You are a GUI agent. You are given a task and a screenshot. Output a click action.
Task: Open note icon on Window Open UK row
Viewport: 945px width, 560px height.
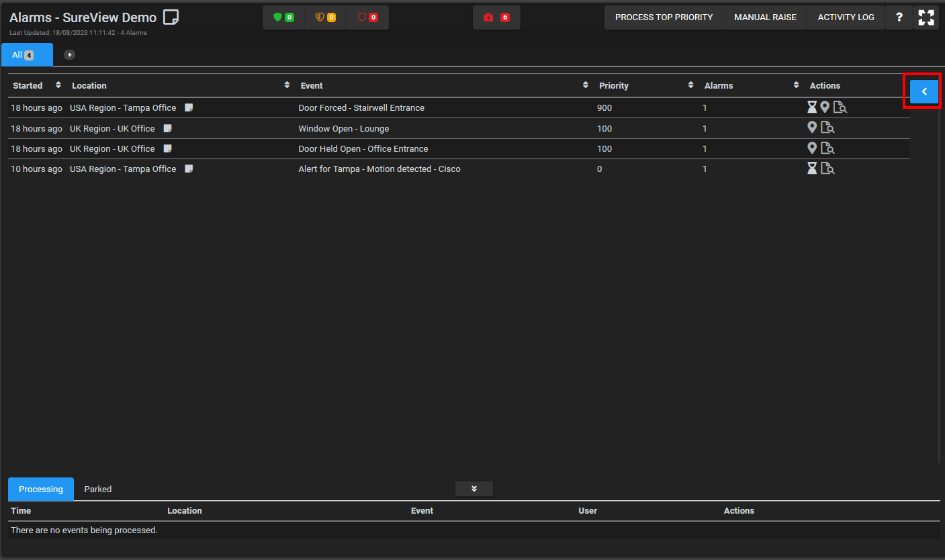tap(168, 128)
